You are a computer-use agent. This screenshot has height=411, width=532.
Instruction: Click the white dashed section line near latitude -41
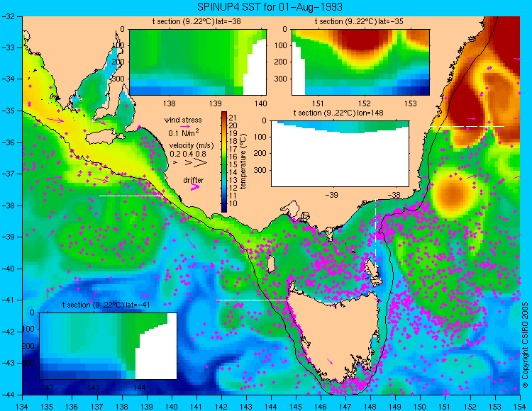pos(253,300)
